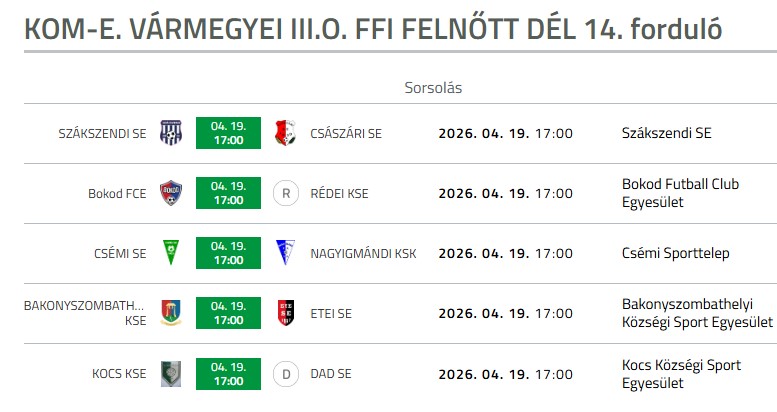777x412 pixels.
Task: Click the Csémi SE green crest
Action: (171, 253)
